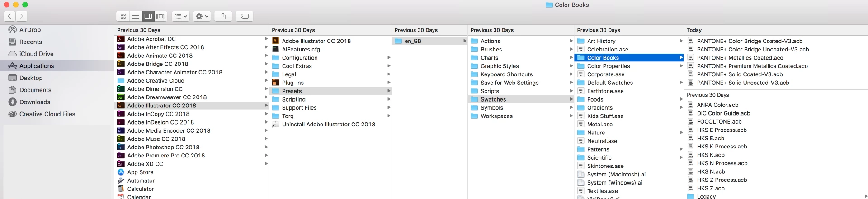
Task: Switch to icon view in toolbar
Action: coord(123,16)
